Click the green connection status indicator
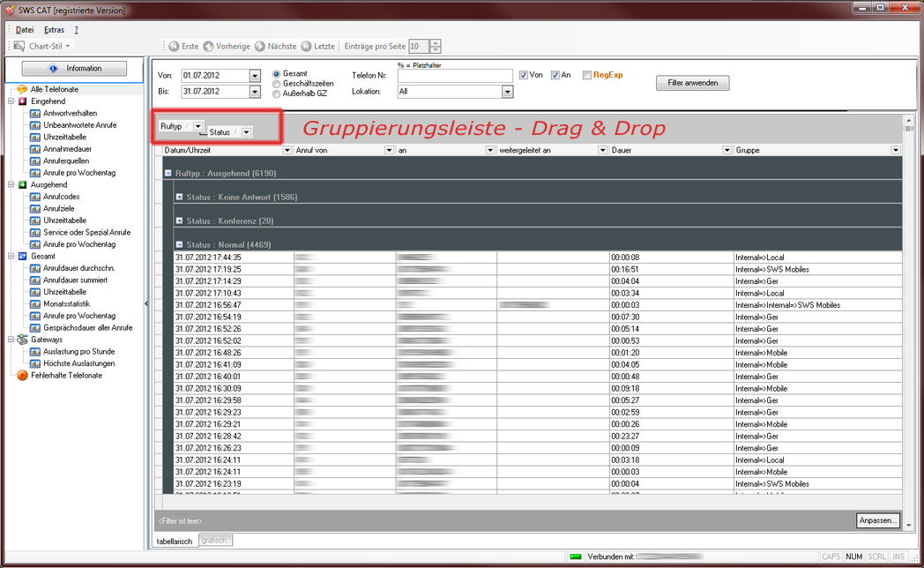924x568 pixels. click(575, 557)
